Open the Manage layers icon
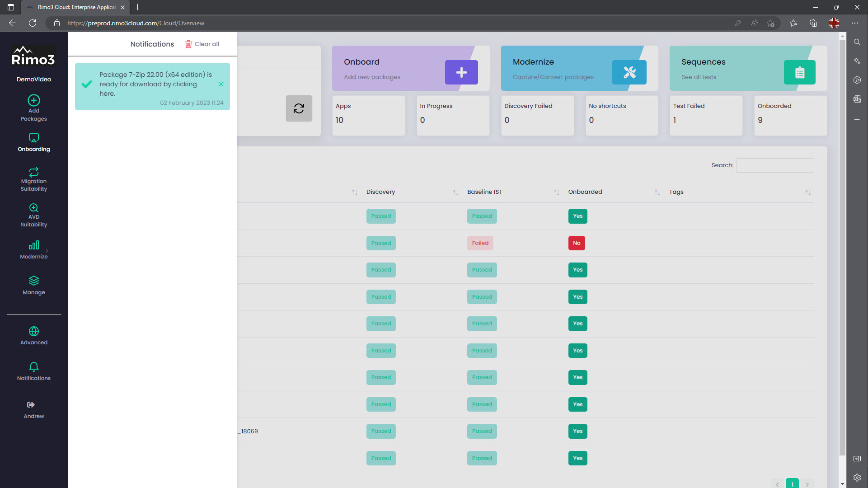 34,281
